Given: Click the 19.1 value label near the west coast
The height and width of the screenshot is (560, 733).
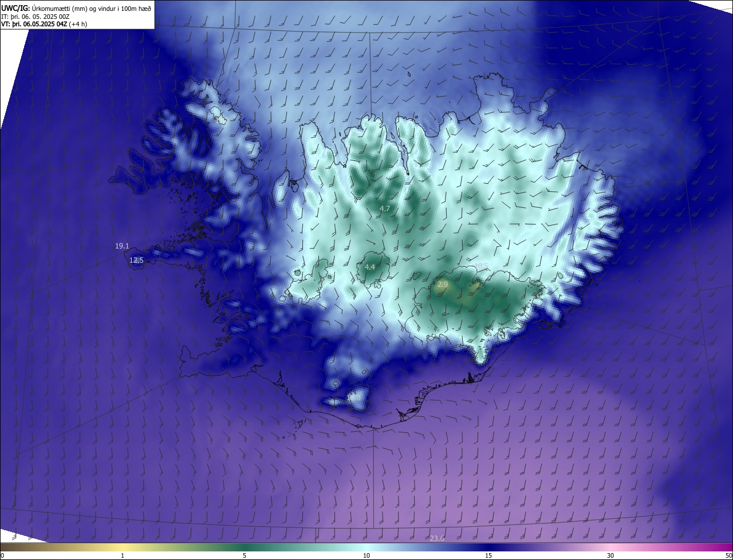Looking at the screenshot, I should coord(122,246).
